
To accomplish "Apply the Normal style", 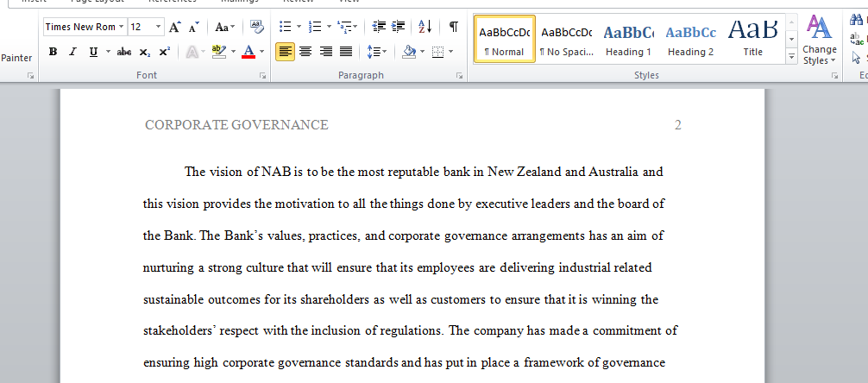I will tap(504, 39).
